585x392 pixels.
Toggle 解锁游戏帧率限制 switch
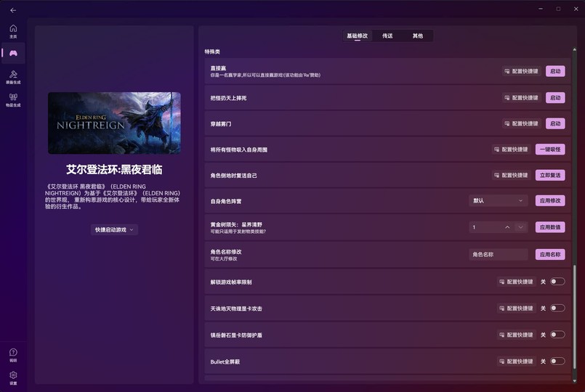click(557, 282)
